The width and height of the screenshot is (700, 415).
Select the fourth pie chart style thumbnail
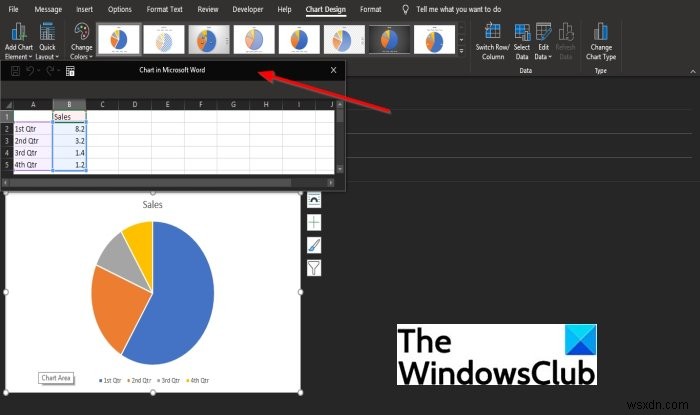254,39
